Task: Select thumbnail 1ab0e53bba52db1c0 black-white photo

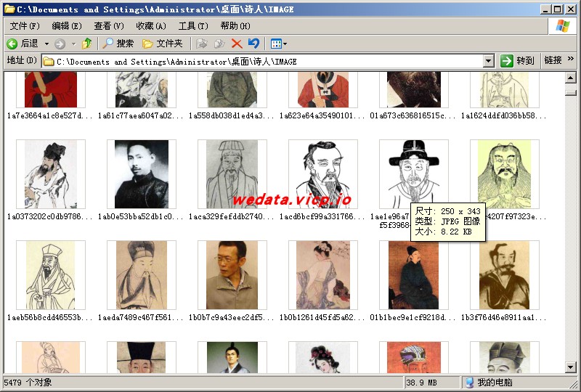Action: coord(142,174)
